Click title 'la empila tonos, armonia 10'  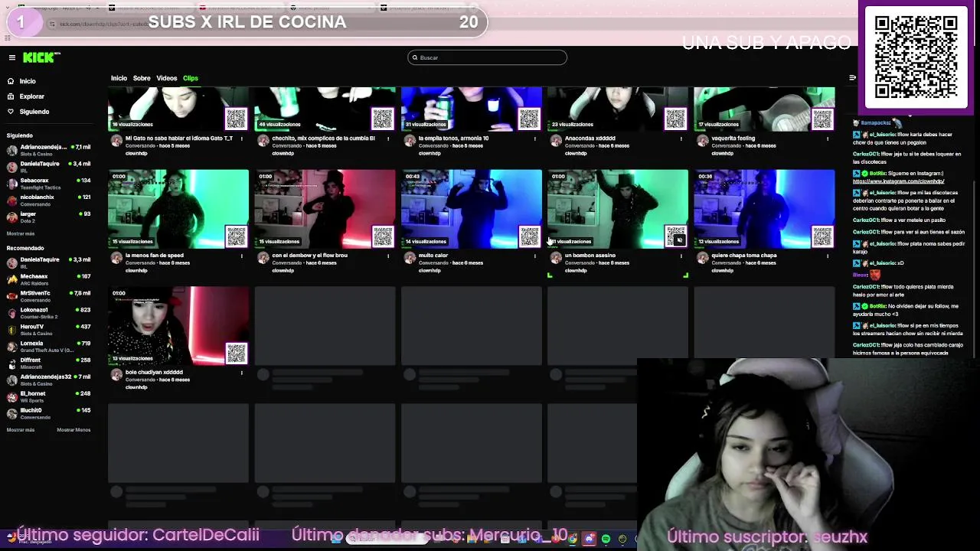(x=453, y=139)
